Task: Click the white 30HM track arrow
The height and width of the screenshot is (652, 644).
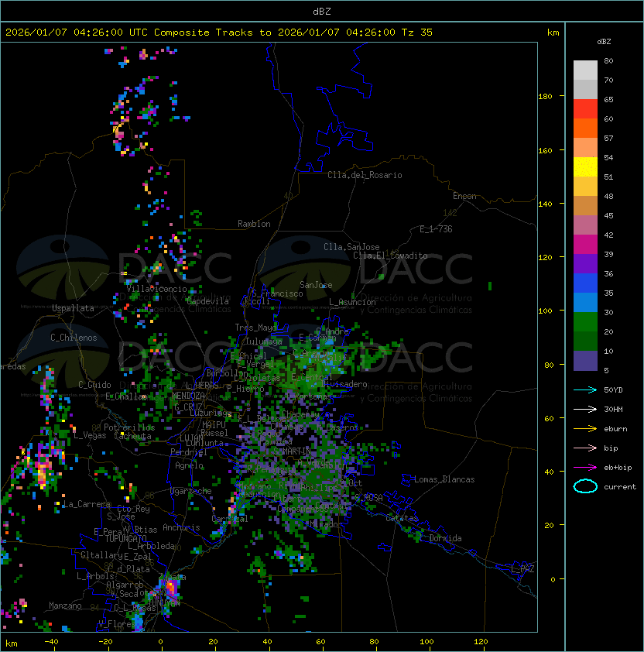Action: point(585,409)
